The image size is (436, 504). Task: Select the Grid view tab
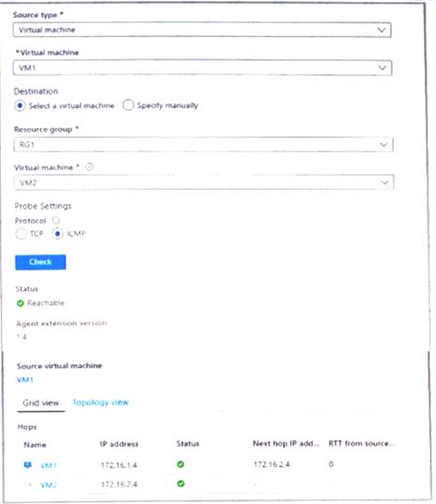[x=40, y=402]
